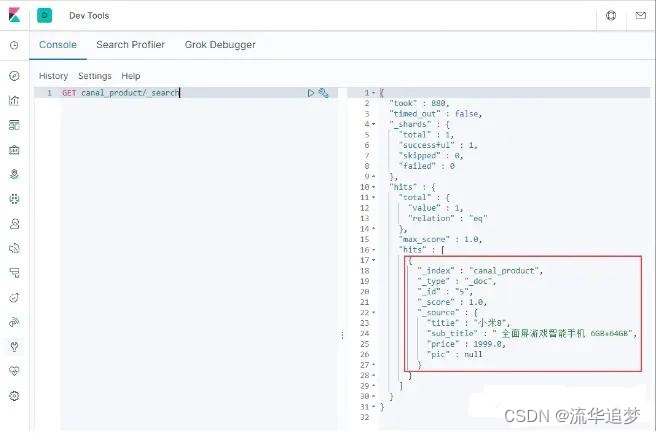Click the Kibana logo home icon
The height and width of the screenshot is (434, 656).
pyautogui.click(x=14, y=15)
